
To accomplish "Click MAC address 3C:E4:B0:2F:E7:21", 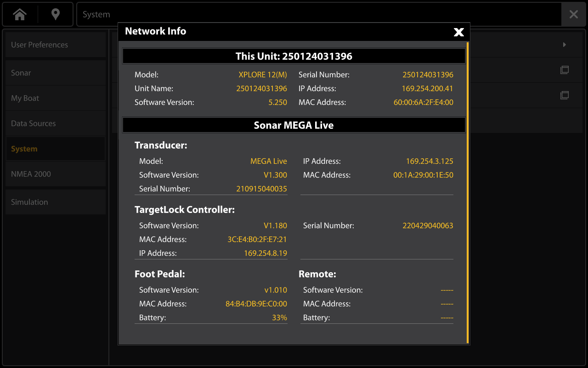I will pos(257,239).
